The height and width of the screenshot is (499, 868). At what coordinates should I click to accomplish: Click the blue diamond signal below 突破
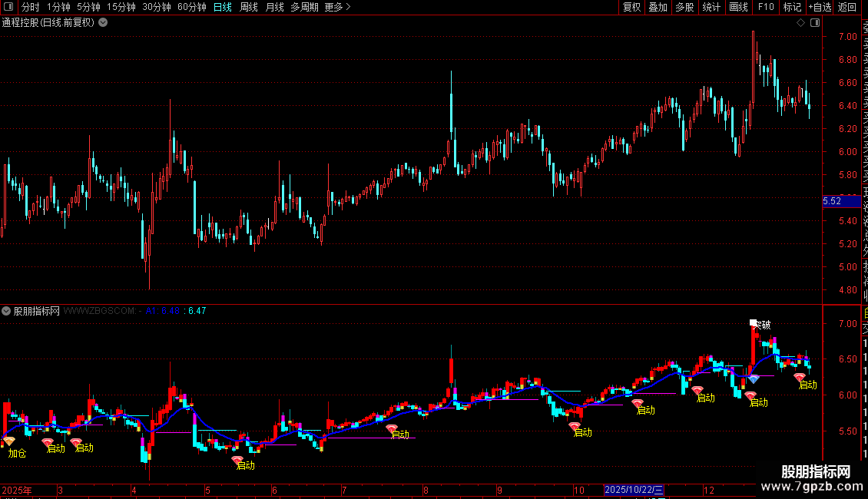(x=754, y=379)
